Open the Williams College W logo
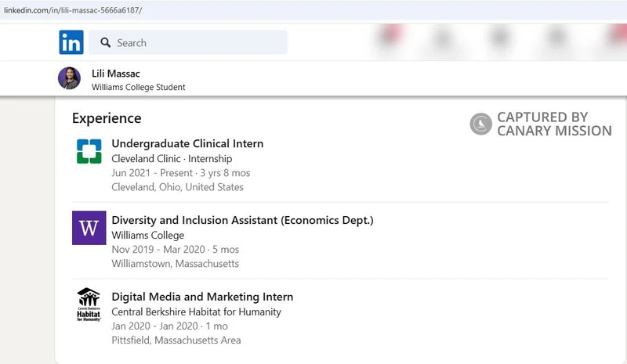 [89, 228]
